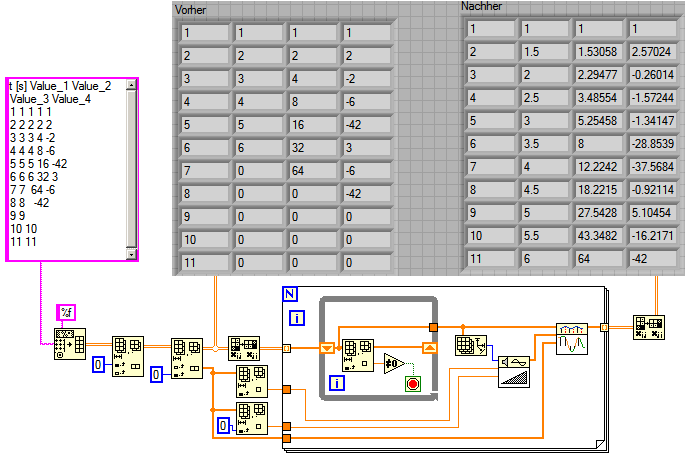The height and width of the screenshot is (457, 685).
Task: Click the left shift register with the down arrow
Action: 327,348
